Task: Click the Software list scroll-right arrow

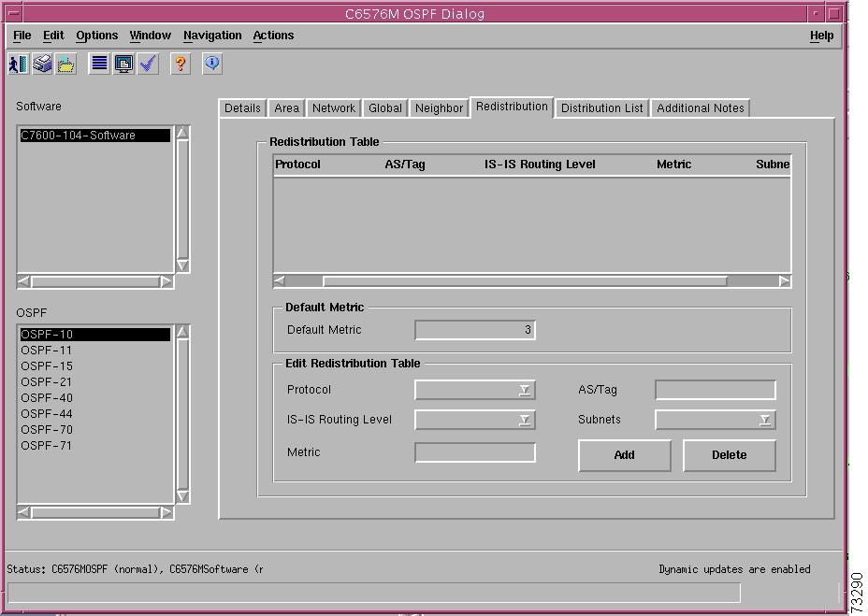Action: click(166, 281)
